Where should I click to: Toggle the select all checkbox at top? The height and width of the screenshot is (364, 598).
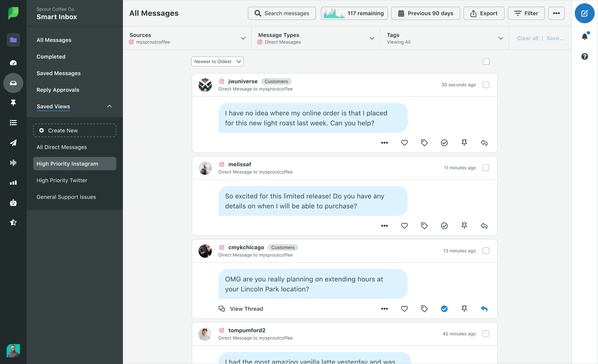click(486, 62)
